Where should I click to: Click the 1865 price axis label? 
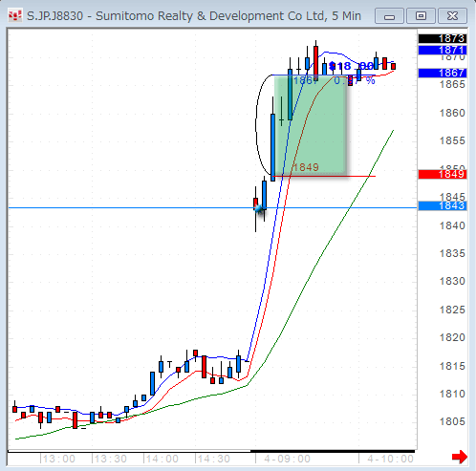click(x=452, y=84)
